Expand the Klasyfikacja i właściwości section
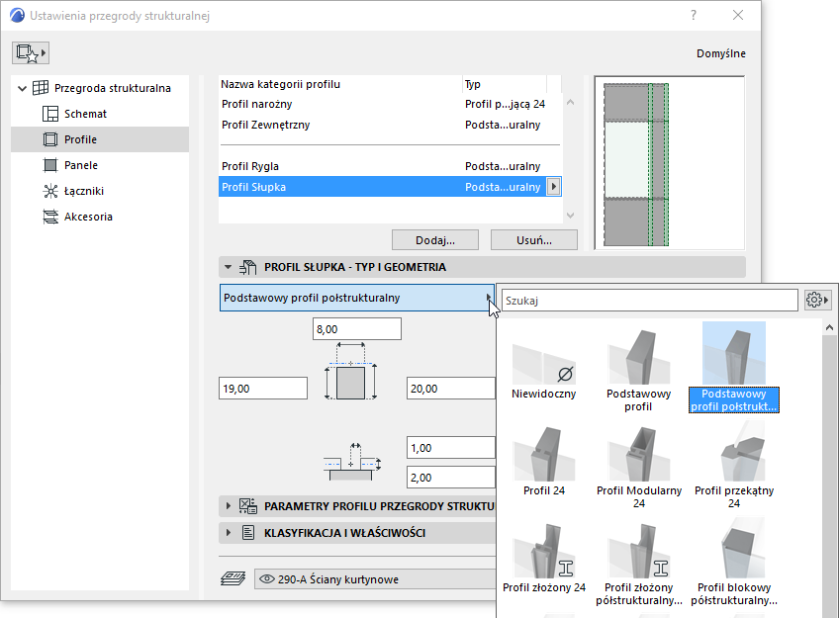 point(229,533)
